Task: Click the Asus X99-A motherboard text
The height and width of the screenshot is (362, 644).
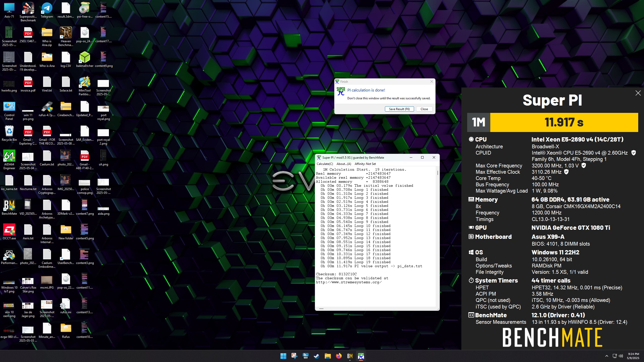Action: point(548,237)
